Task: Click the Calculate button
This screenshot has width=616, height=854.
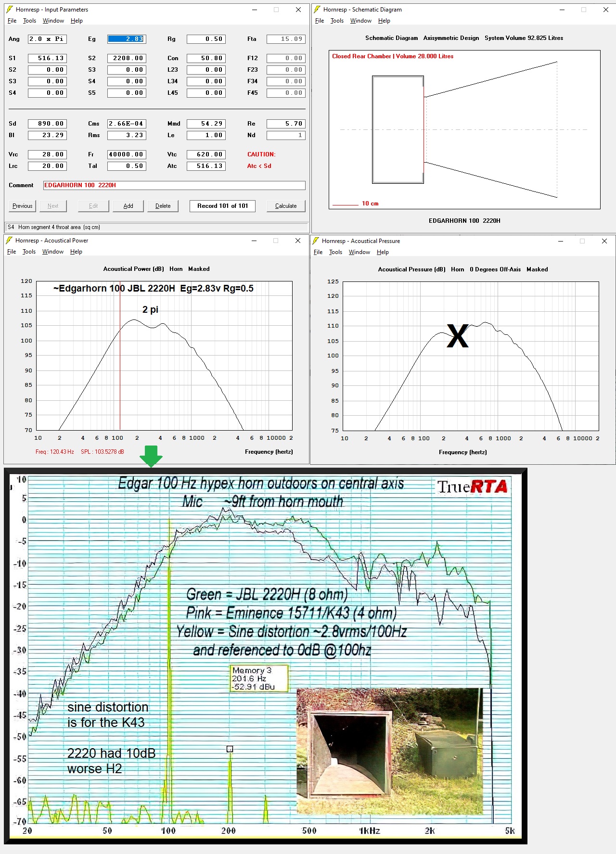Action: point(286,206)
